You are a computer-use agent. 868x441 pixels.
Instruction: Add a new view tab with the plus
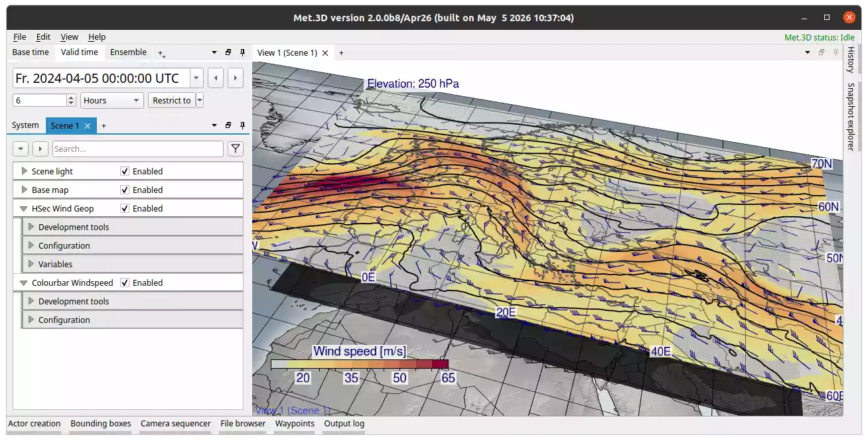(x=341, y=52)
